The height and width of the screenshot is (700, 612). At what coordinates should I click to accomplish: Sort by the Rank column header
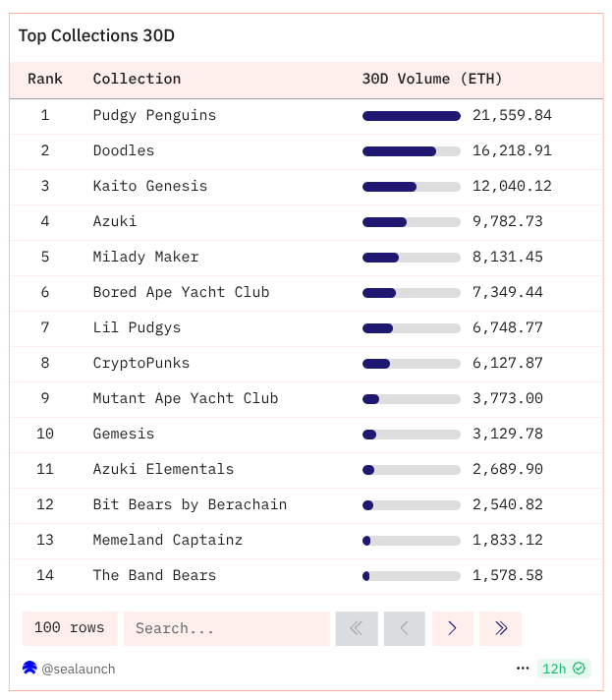(45, 79)
